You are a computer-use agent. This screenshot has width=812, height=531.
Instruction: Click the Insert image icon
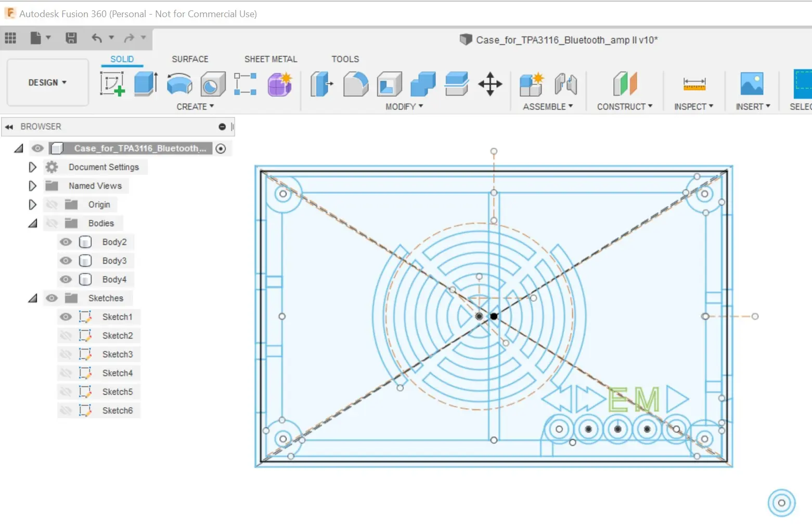click(752, 84)
